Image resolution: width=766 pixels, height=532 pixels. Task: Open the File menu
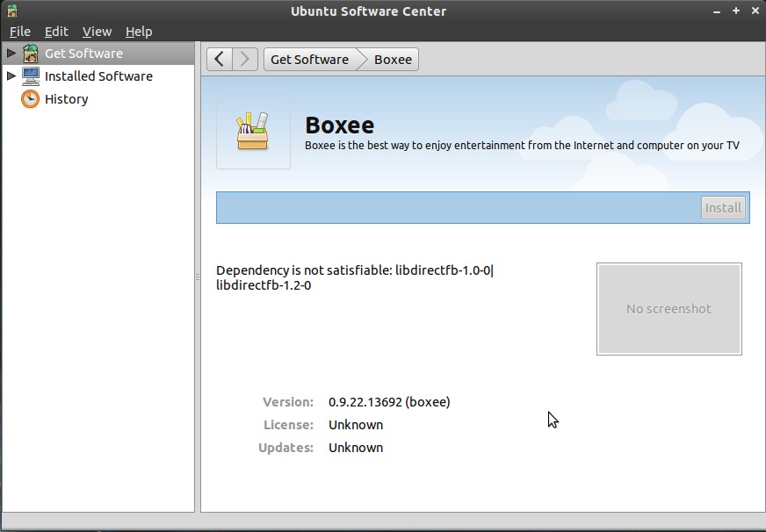click(20, 32)
